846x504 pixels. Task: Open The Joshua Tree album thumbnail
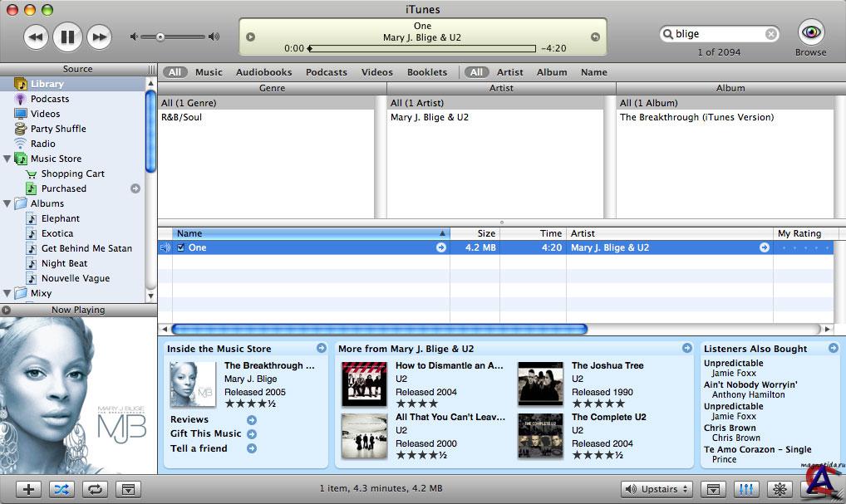click(540, 384)
